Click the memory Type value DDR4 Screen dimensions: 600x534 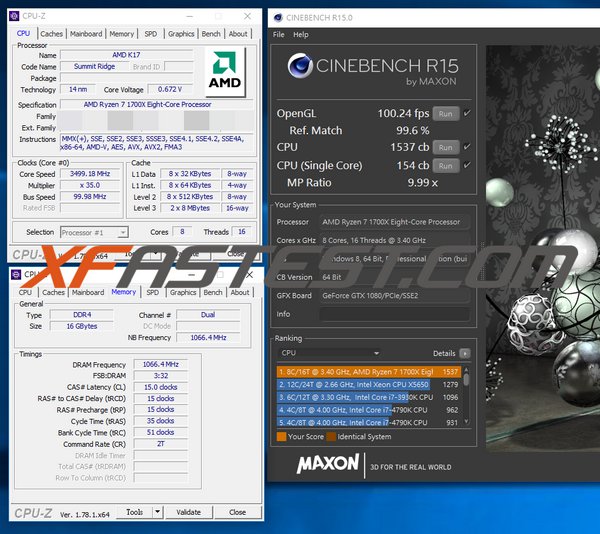(82, 314)
